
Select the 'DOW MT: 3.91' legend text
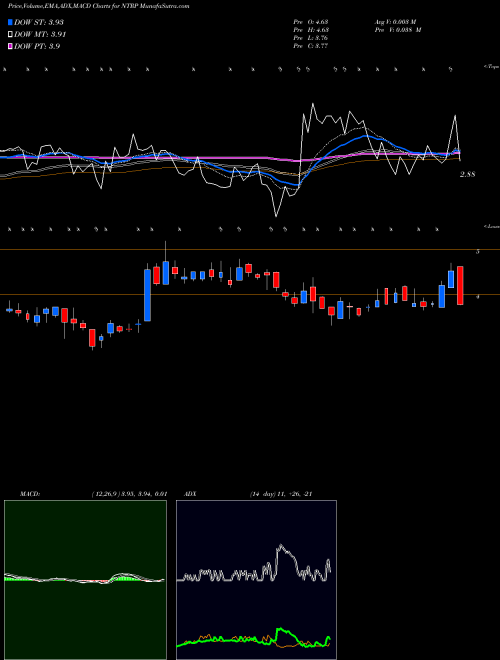click(40, 34)
